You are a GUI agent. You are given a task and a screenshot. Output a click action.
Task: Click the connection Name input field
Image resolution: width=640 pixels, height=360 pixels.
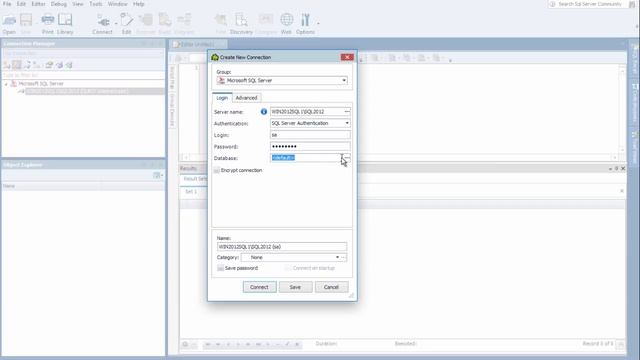(x=282, y=247)
